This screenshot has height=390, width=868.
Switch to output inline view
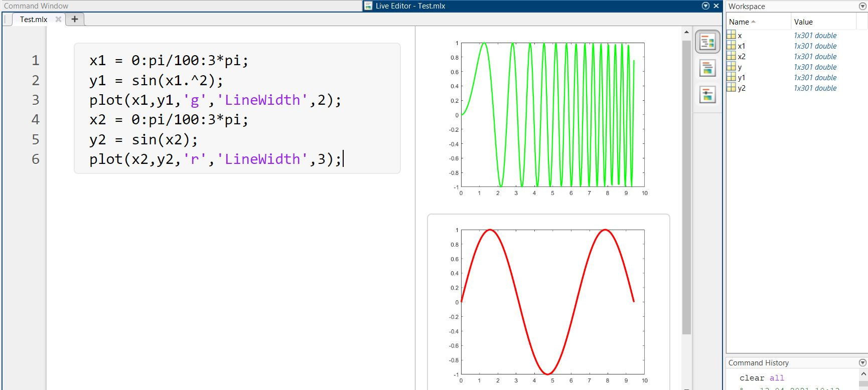click(707, 68)
